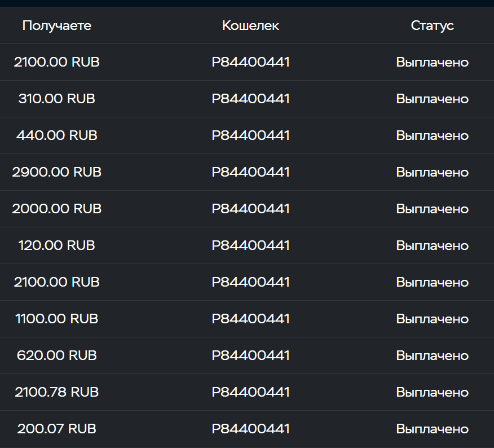Viewport: 494px width, 448px height.
Task: Click wallet P84400441 in the 440.00 RUB row
Action: pos(250,135)
